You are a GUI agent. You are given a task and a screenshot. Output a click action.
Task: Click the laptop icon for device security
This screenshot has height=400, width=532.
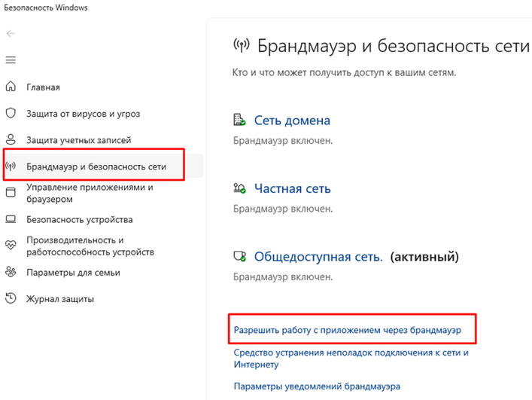coord(11,219)
